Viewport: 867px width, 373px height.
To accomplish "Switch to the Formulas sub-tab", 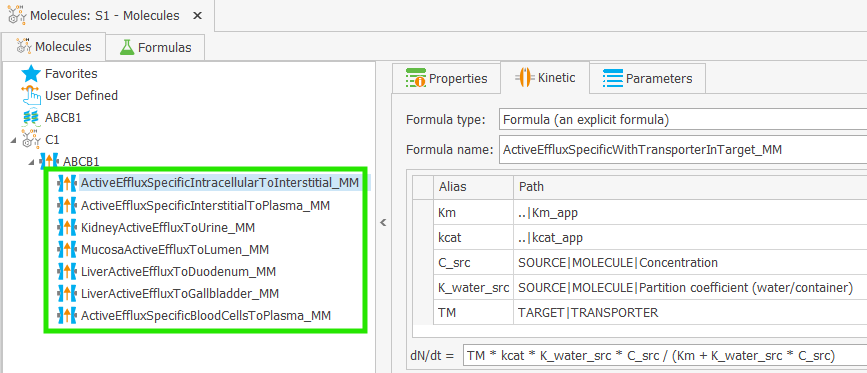I will (155, 48).
